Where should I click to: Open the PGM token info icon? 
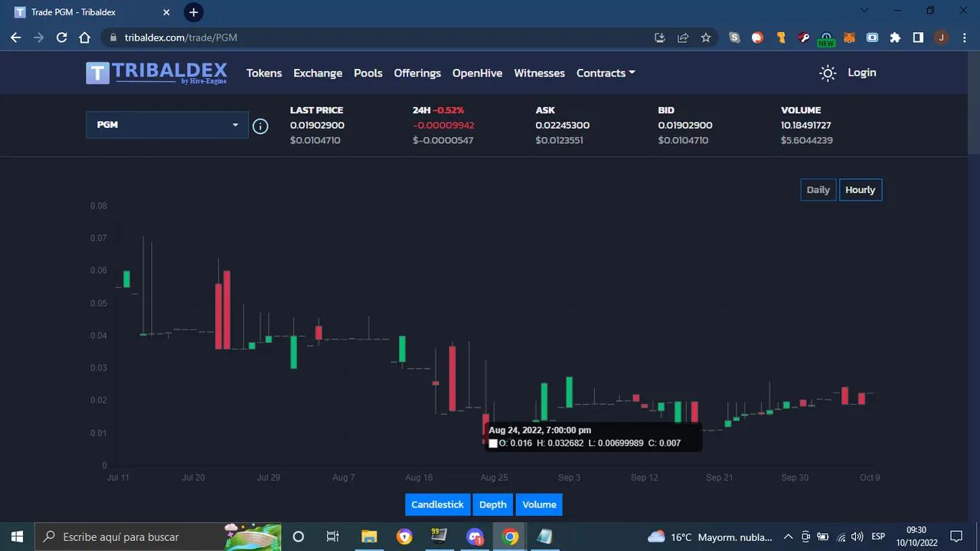pos(260,126)
